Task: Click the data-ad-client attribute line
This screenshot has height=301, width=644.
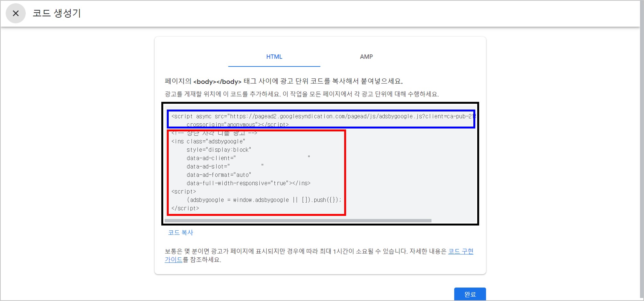Action: coord(248,158)
